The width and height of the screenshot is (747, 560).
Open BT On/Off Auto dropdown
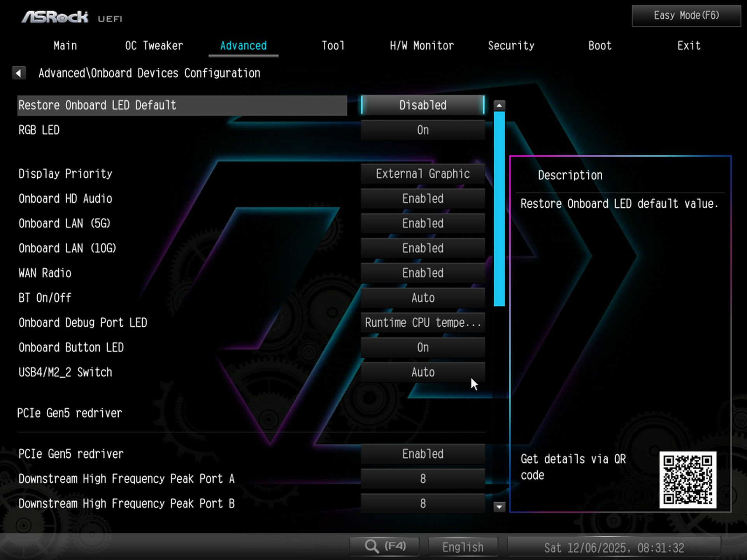click(423, 298)
